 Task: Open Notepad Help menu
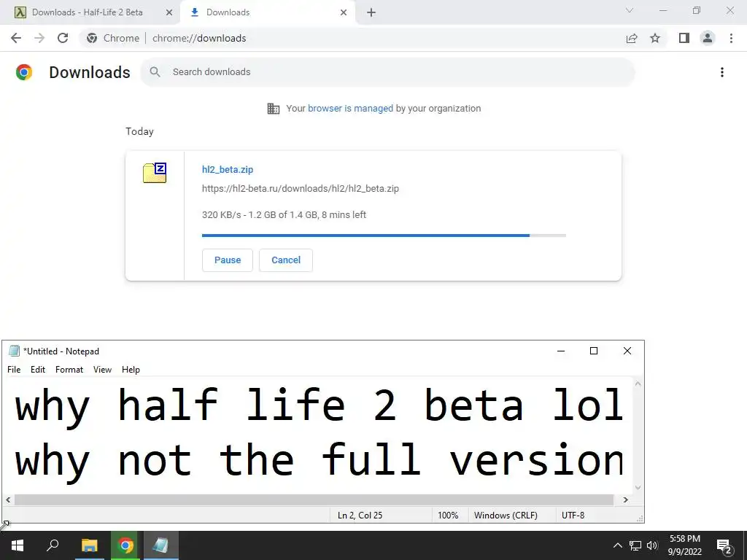click(x=131, y=370)
